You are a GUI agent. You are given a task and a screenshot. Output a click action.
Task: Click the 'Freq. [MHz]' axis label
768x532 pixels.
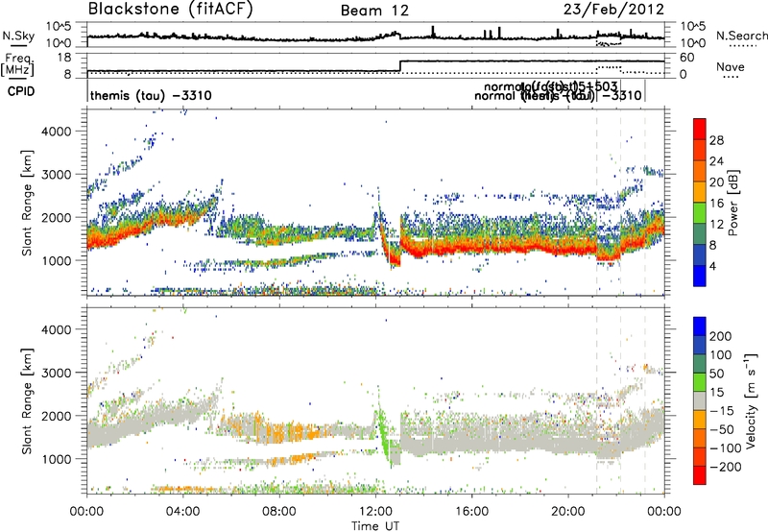[x=17, y=65]
